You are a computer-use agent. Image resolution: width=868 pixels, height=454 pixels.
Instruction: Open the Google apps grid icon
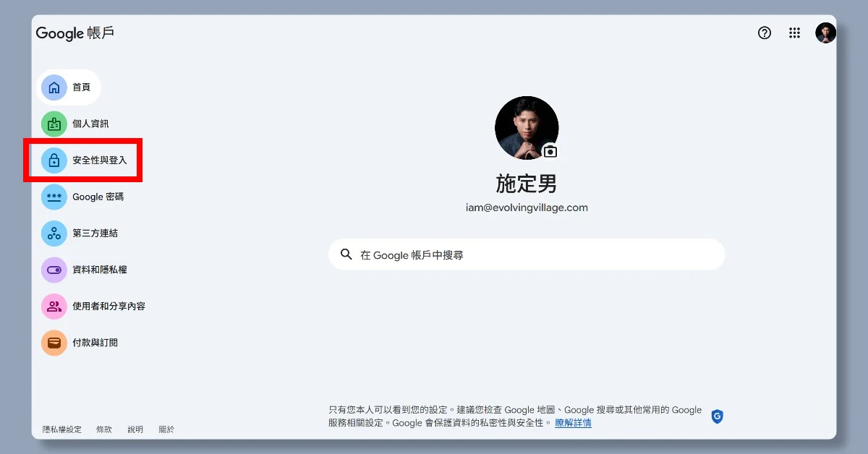tap(794, 33)
